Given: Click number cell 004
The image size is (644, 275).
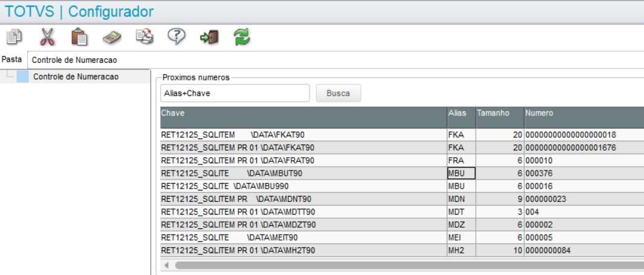Looking at the screenshot, I should coord(584,212).
